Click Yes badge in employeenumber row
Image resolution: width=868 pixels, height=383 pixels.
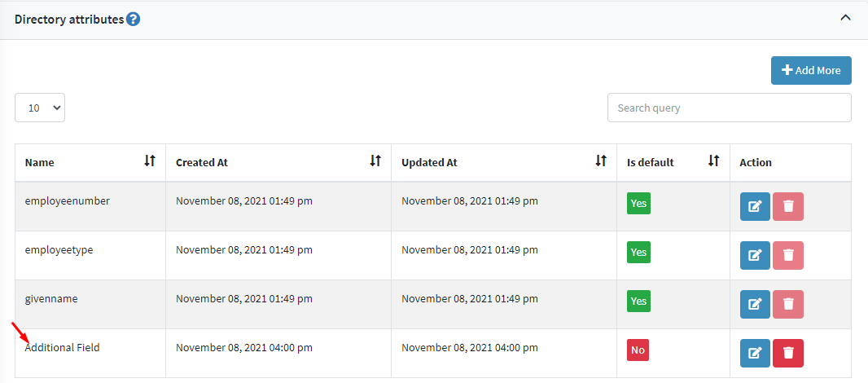pos(638,204)
